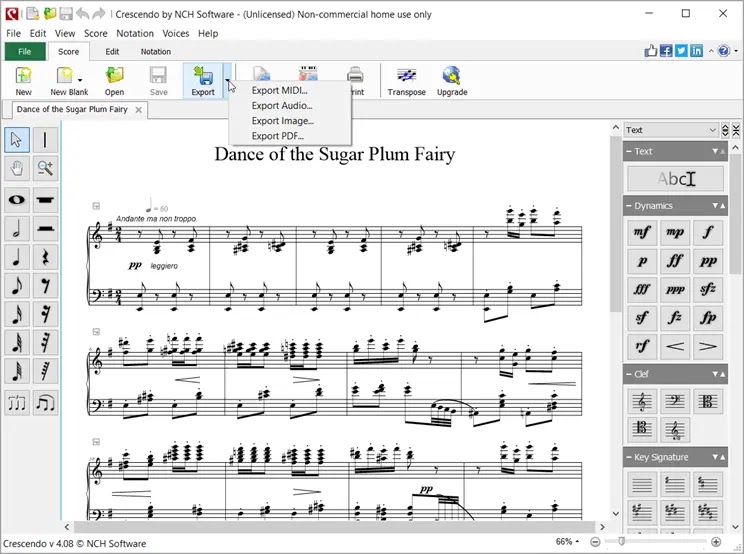Click the Export toolbar button
744x554 pixels.
pos(203,81)
